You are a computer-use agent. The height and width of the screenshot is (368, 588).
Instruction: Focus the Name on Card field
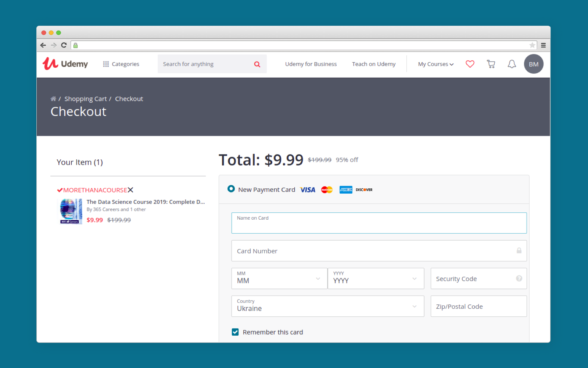click(x=379, y=223)
